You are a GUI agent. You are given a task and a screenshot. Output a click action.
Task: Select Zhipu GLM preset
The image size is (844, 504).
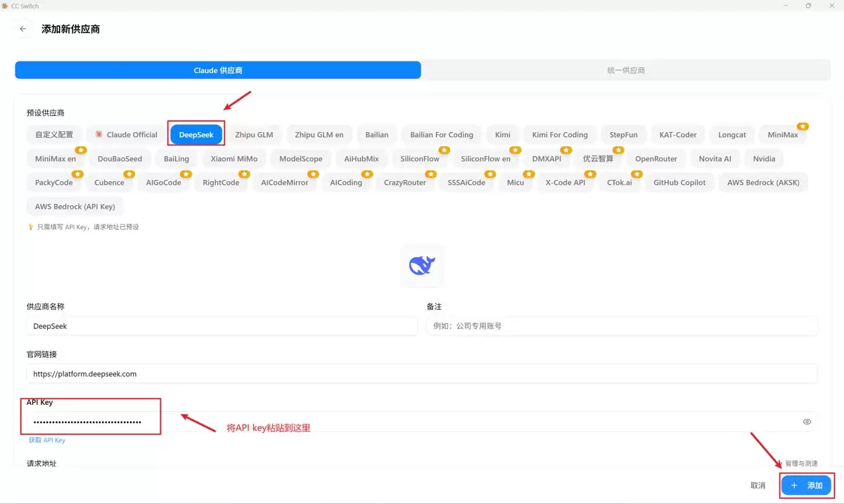pos(254,134)
